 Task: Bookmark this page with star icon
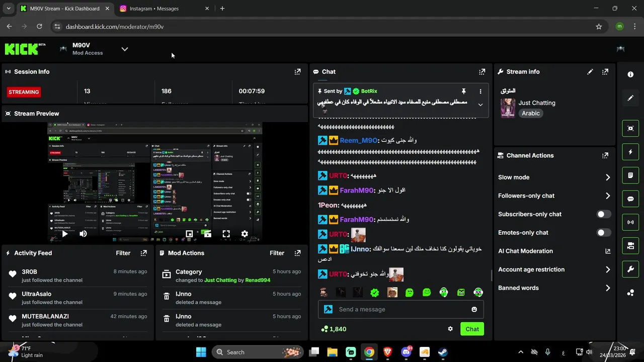[599, 27]
